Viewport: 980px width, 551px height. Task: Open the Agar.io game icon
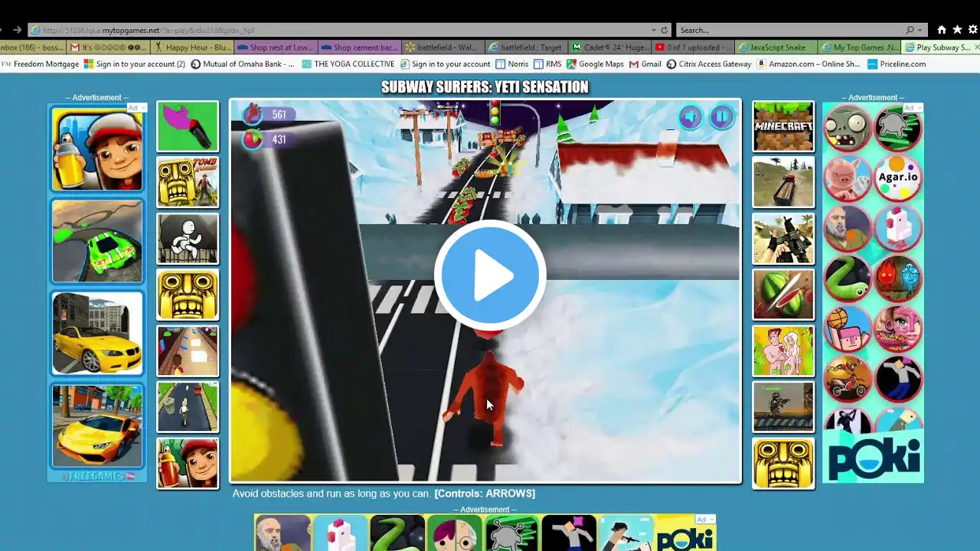897,177
